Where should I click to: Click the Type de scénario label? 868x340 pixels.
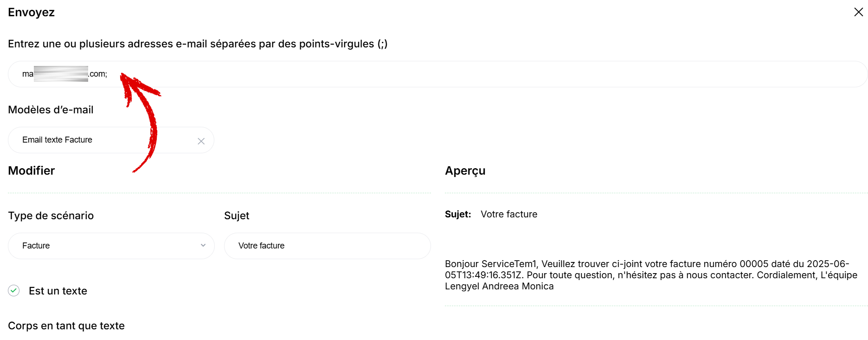pyautogui.click(x=51, y=216)
